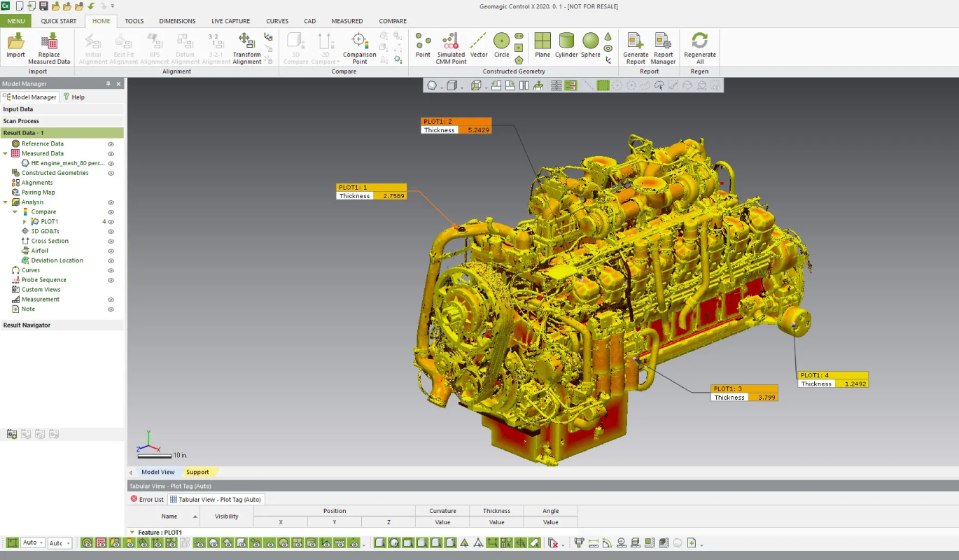The width and height of the screenshot is (959, 560).
Task: Switch to the Error List tab
Action: pos(147,499)
